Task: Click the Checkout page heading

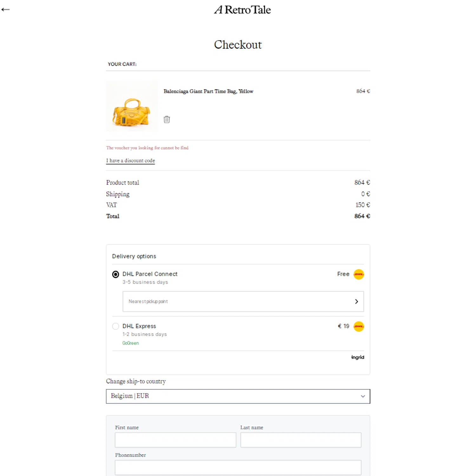Action: pyautogui.click(x=238, y=45)
